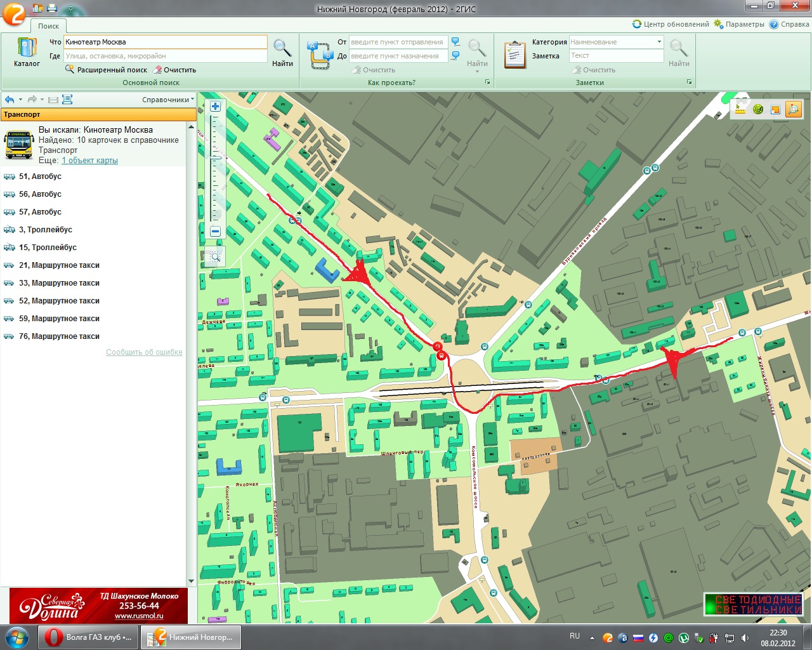The height and width of the screenshot is (650, 812).
Task: Select the ruler measuring tool on map
Action: click(x=740, y=109)
